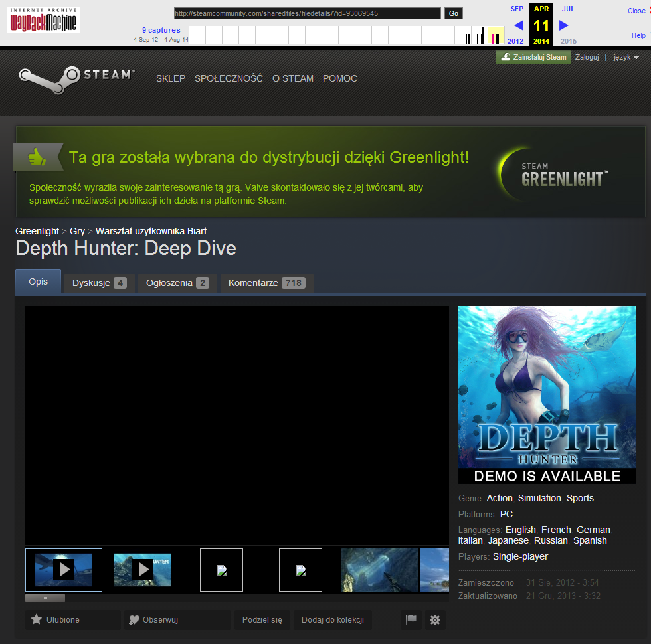This screenshot has width=651, height=644.
Task: Click the English language link
Action: pos(521,530)
